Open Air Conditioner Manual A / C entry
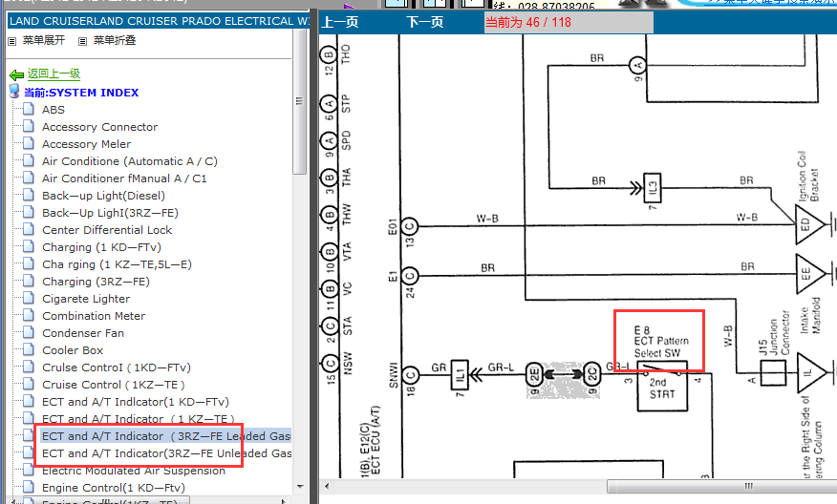Image resolution: width=837 pixels, height=504 pixels. pos(124,178)
